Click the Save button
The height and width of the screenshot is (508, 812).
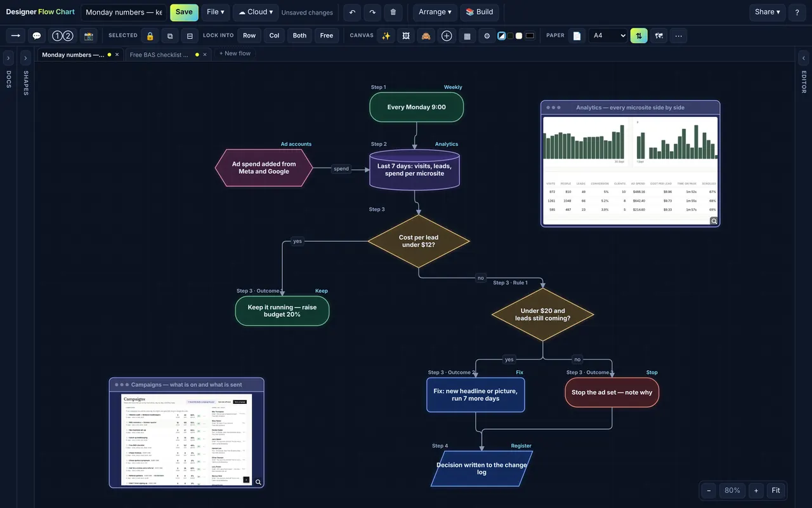(x=184, y=12)
